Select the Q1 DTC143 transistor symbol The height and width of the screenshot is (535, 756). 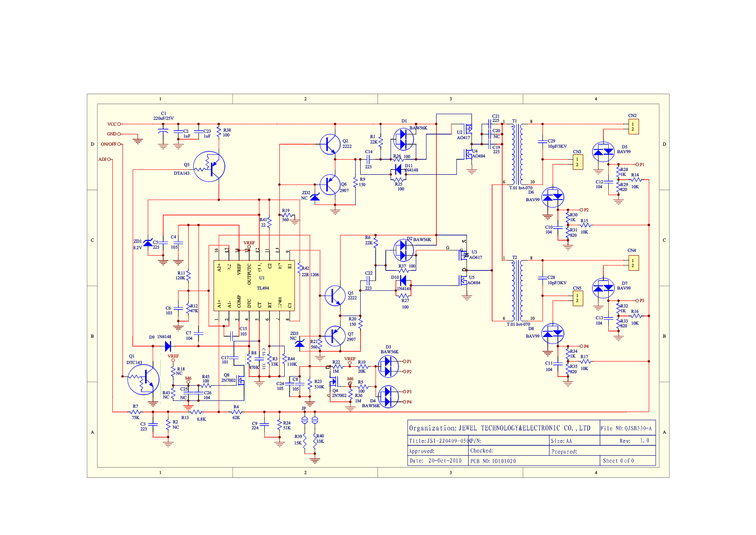[143, 380]
